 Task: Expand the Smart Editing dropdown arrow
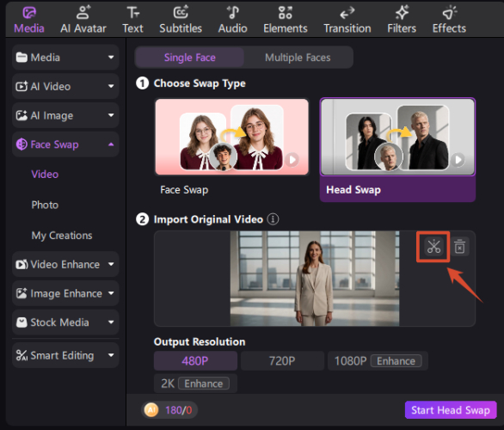tap(111, 355)
